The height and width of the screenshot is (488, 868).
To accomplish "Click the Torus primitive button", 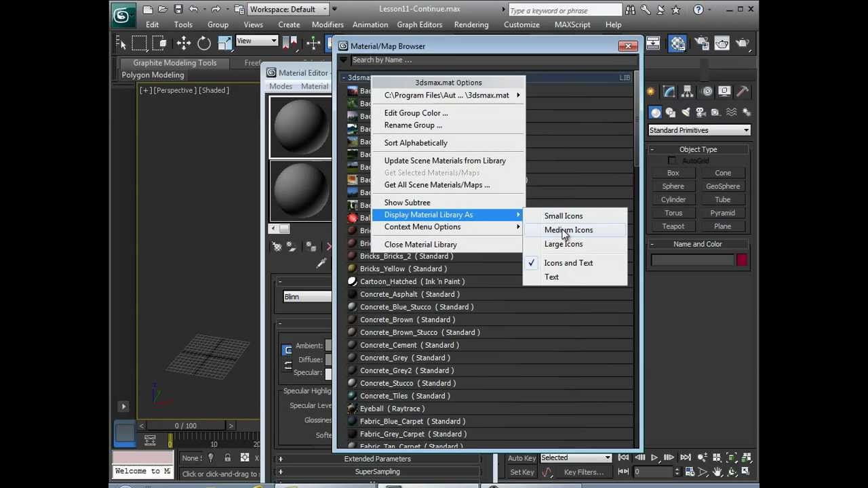I will pos(673,213).
